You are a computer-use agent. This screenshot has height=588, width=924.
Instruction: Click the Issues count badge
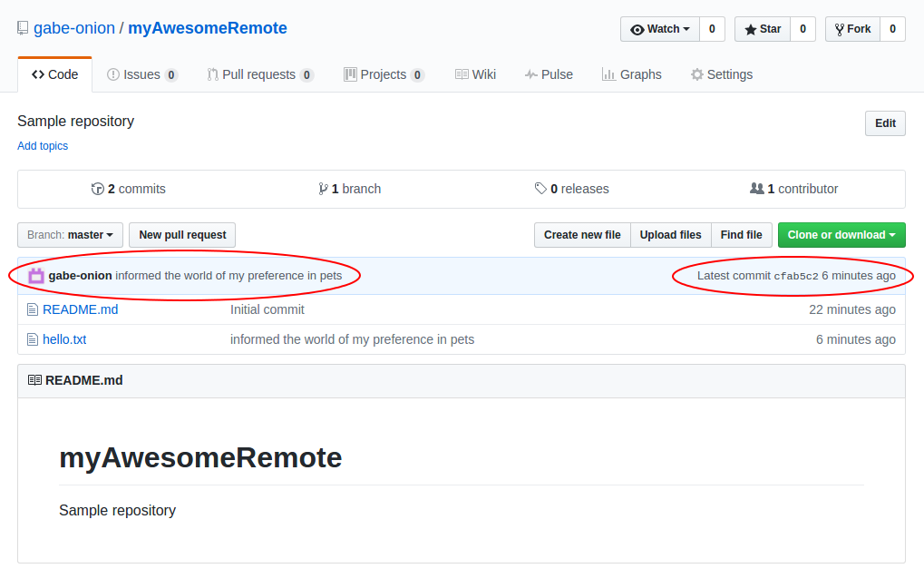pos(170,75)
